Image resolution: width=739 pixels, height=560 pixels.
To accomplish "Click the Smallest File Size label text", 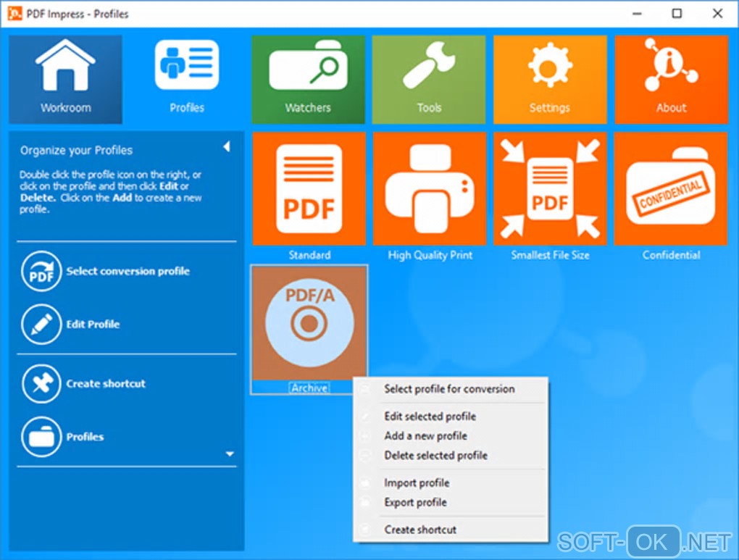I will [x=550, y=255].
